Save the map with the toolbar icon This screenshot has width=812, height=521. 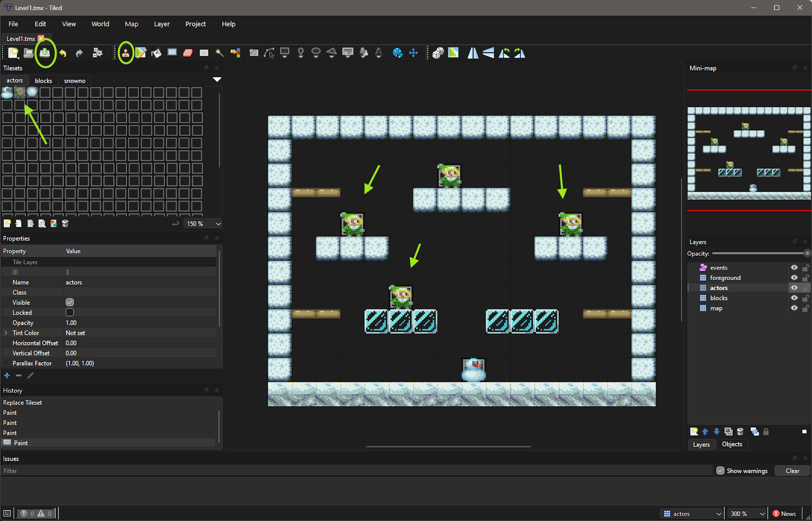45,53
